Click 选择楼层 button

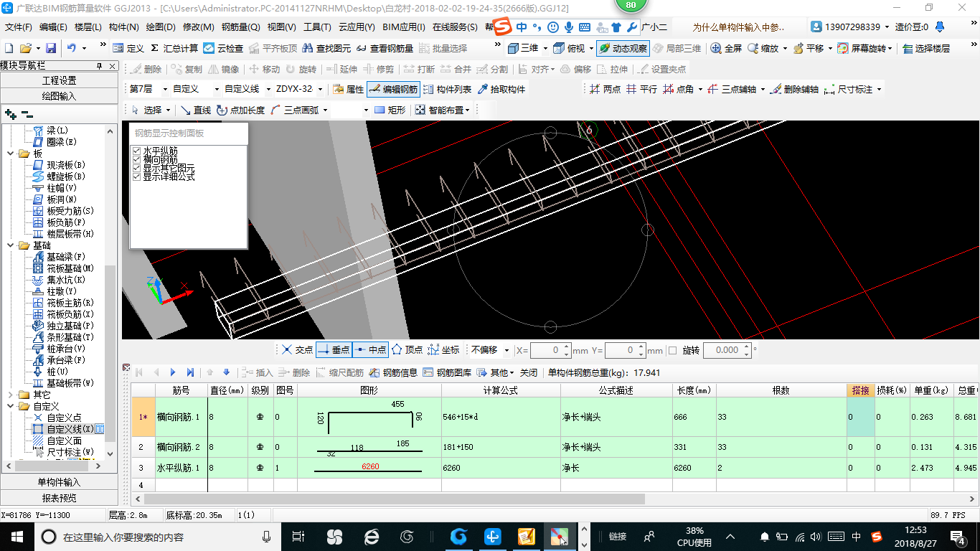(925, 48)
